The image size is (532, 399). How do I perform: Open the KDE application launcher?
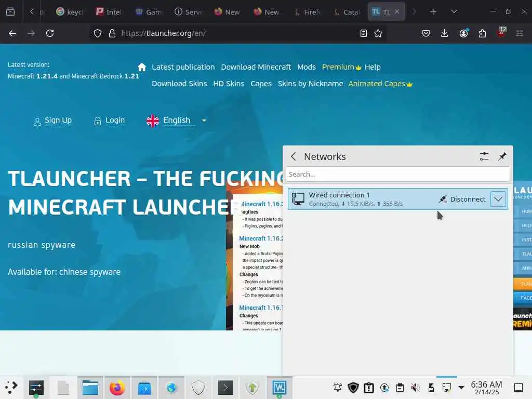pyautogui.click(x=11, y=387)
